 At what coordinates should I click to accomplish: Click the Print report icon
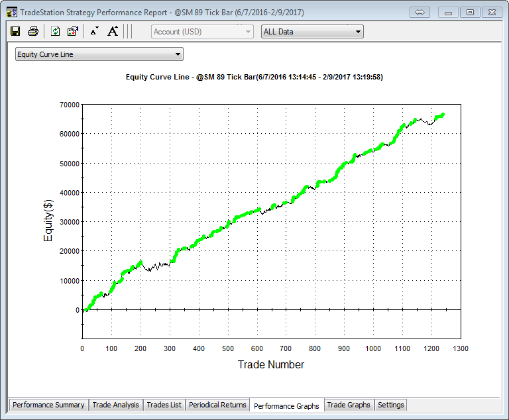pyautogui.click(x=32, y=31)
